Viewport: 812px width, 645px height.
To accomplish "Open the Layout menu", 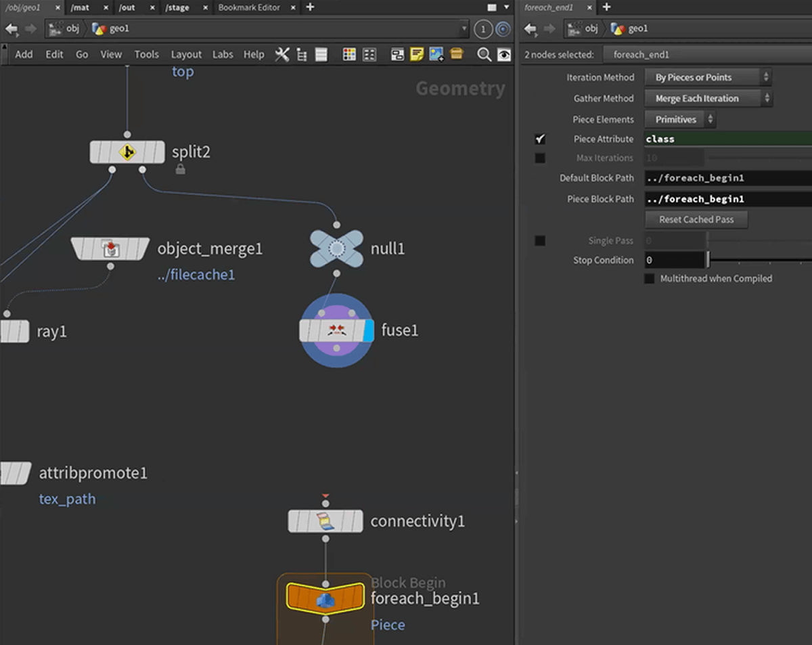I will coord(186,55).
